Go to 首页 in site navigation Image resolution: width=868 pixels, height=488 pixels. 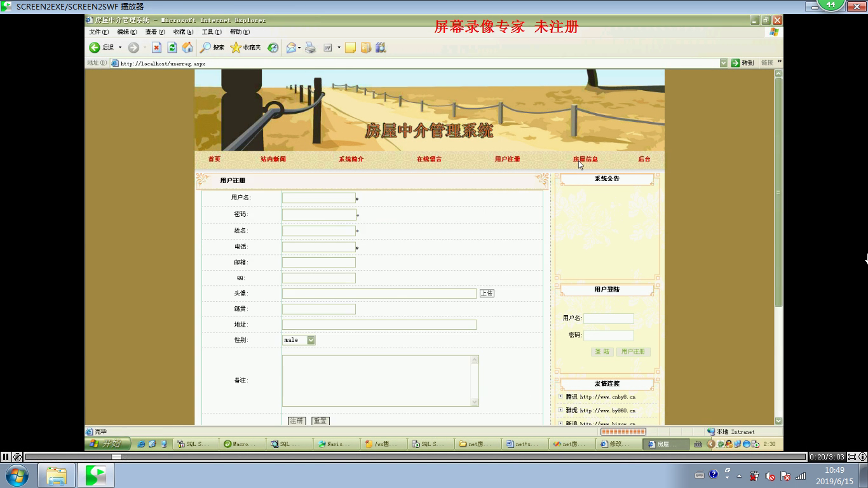tap(214, 159)
